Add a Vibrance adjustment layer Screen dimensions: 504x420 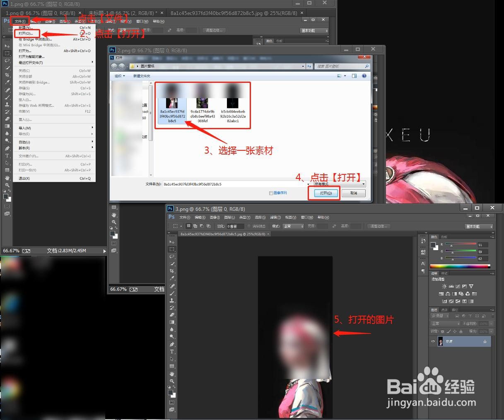471,286
